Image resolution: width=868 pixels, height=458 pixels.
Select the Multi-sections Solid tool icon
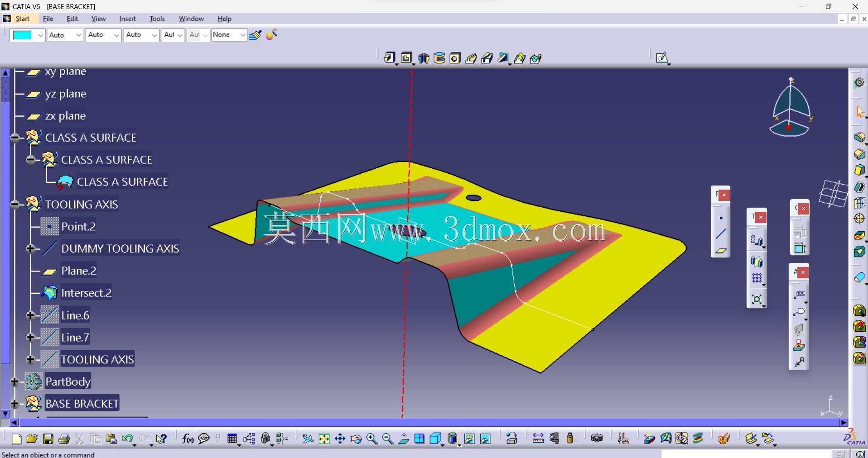(520, 58)
